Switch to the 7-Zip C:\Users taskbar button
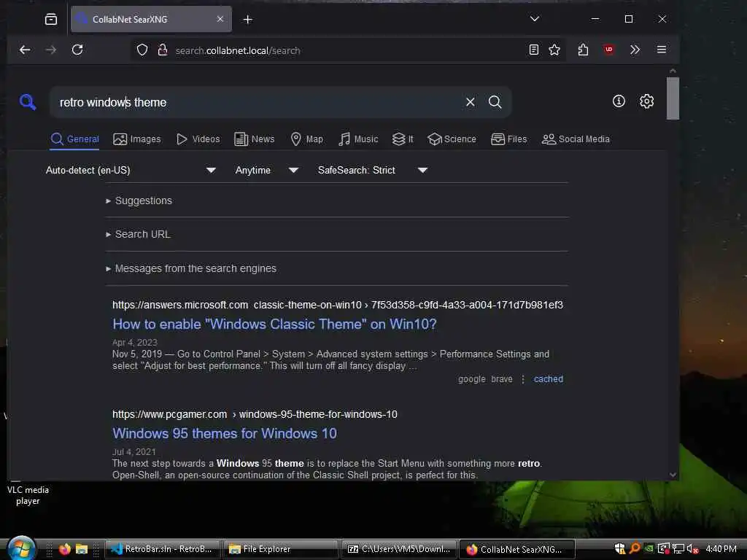This screenshot has width=747, height=560. tap(399, 549)
